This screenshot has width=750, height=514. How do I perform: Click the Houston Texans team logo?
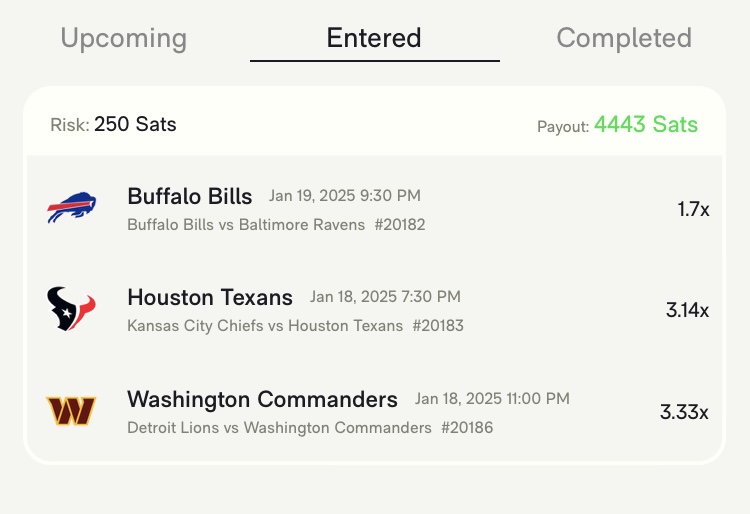click(71, 310)
